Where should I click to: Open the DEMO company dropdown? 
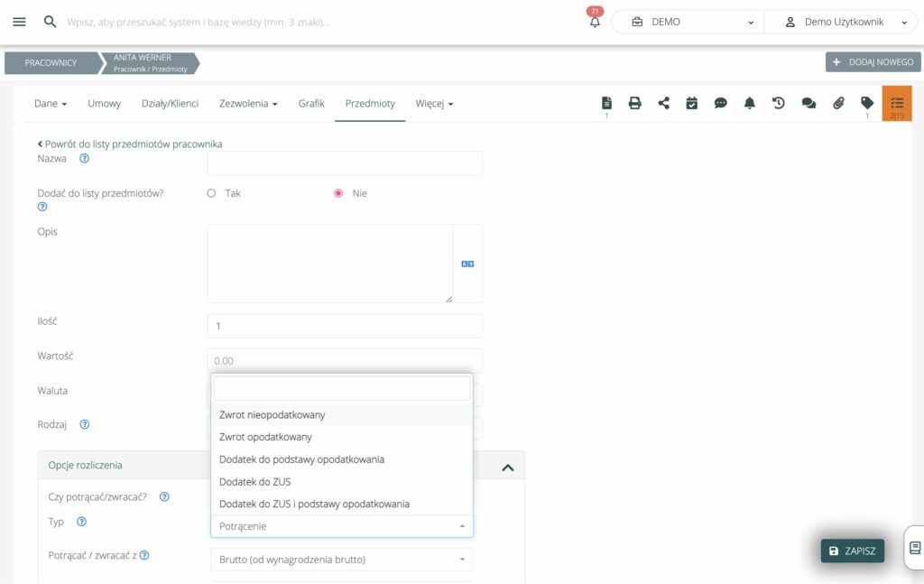(687, 22)
